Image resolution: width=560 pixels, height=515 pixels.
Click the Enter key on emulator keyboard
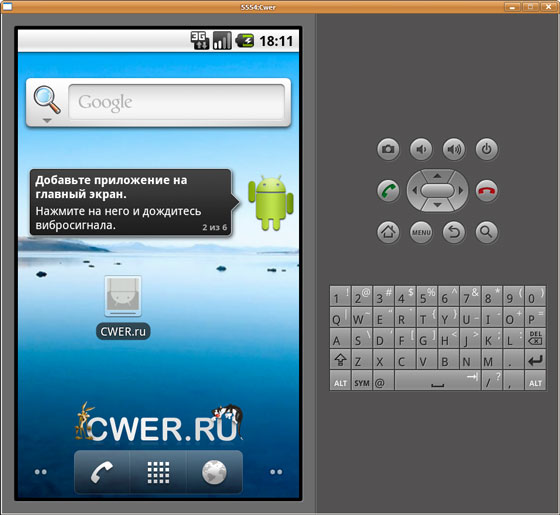click(x=535, y=360)
